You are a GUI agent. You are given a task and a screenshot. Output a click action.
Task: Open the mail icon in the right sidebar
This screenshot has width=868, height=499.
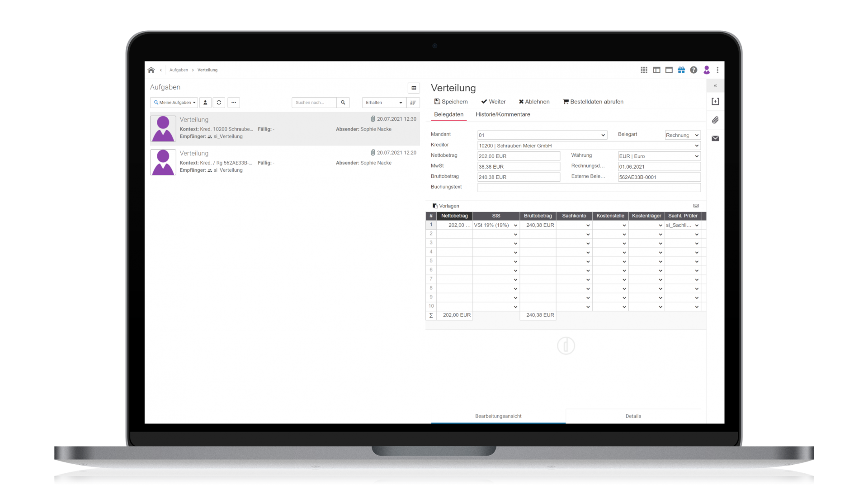click(715, 138)
